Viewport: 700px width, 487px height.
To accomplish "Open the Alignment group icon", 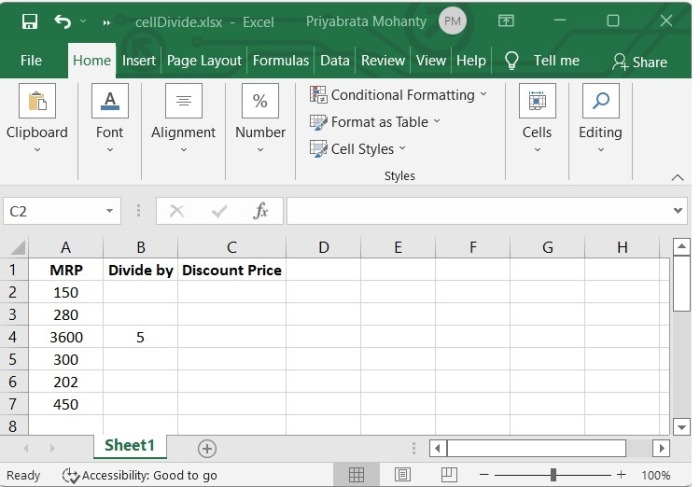I will pos(183,101).
